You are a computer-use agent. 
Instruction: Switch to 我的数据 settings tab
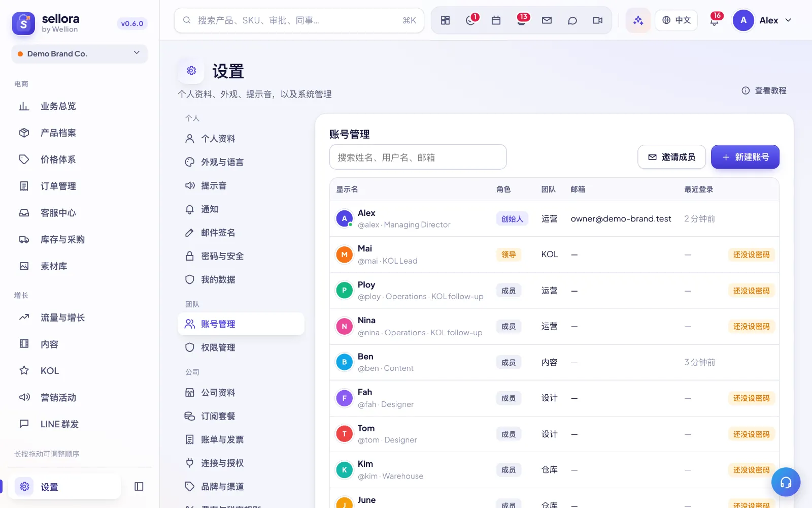tap(241, 279)
